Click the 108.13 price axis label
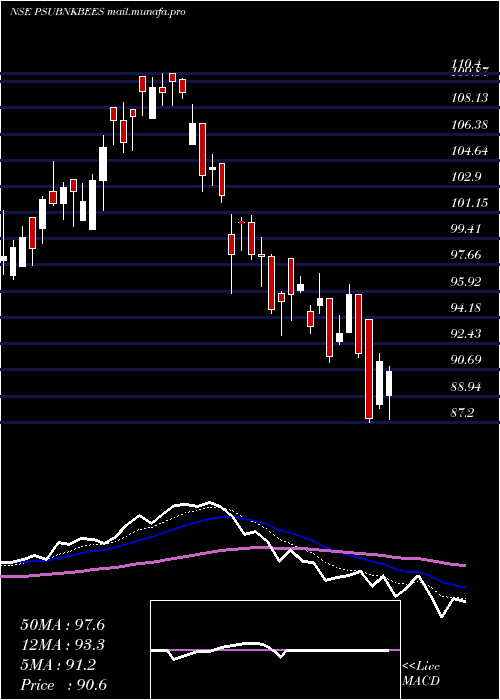This screenshot has height=700, width=500. point(470,98)
